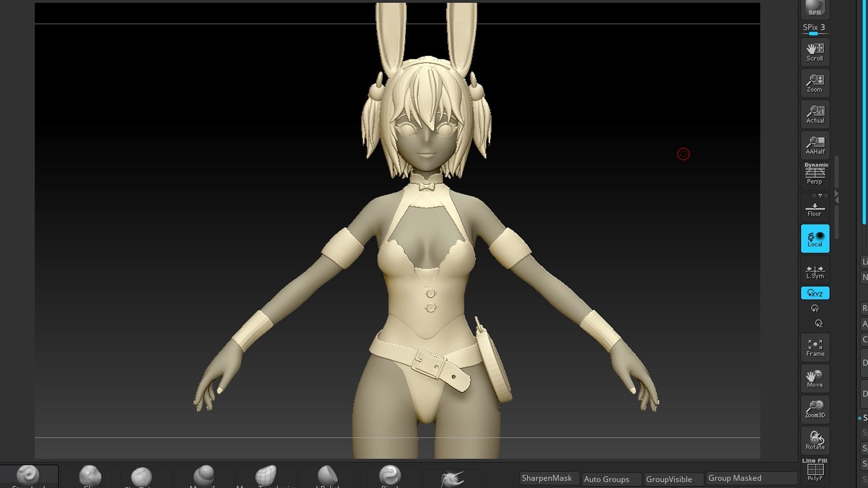Image resolution: width=868 pixels, height=488 pixels.
Task: Select the Pinch brush
Action: 390,476
